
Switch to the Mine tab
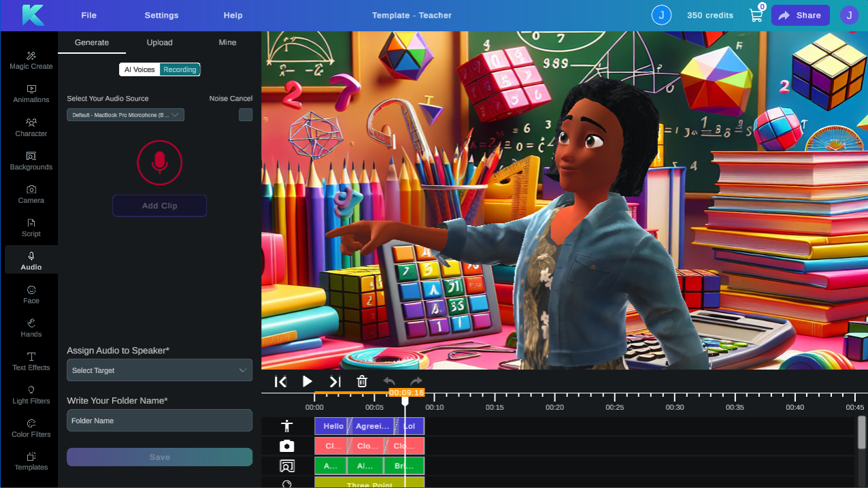[227, 42]
